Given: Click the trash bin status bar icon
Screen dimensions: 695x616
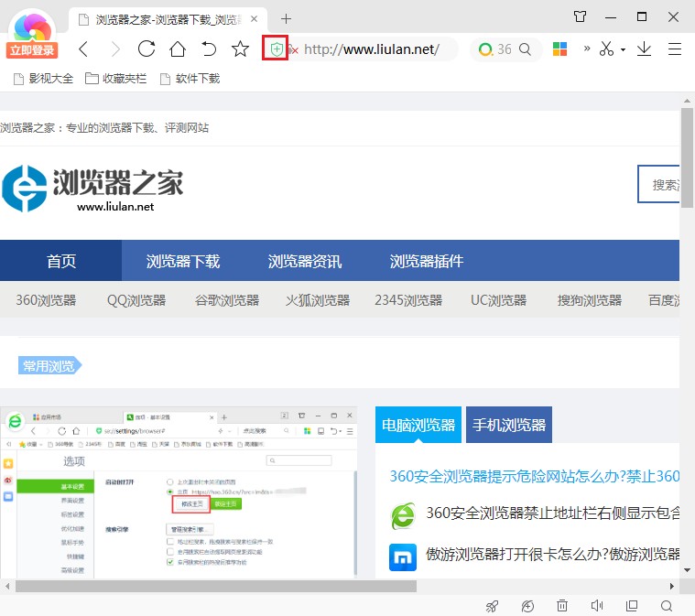Looking at the screenshot, I should (x=562, y=605).
